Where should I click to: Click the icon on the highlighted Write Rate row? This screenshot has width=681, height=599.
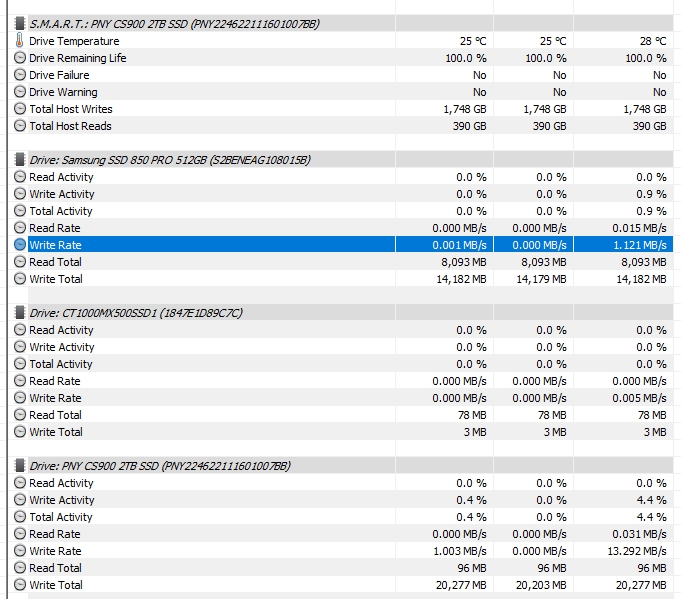point(19,245)
